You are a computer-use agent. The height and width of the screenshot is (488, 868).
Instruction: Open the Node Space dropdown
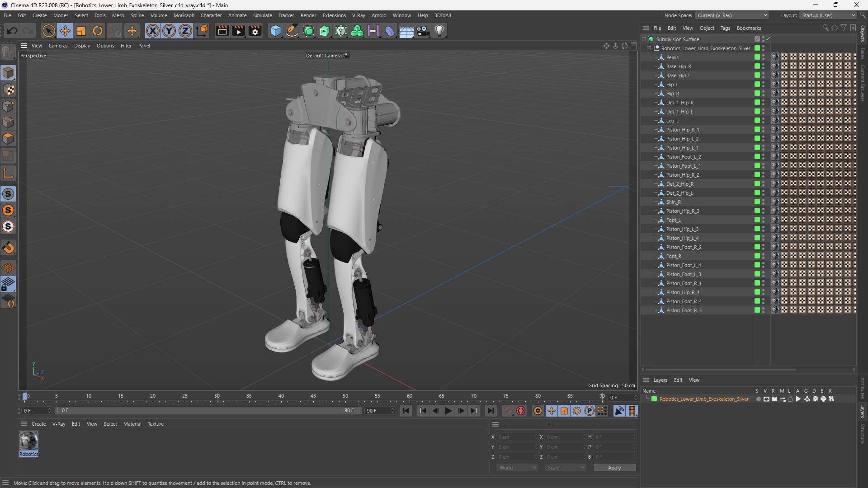(x=732, y=15)
